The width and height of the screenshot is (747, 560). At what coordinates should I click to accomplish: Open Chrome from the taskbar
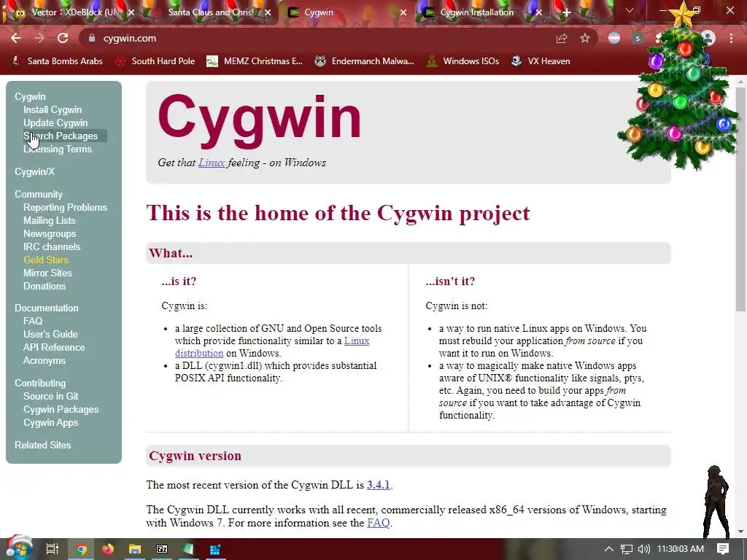tap(82, 549)
